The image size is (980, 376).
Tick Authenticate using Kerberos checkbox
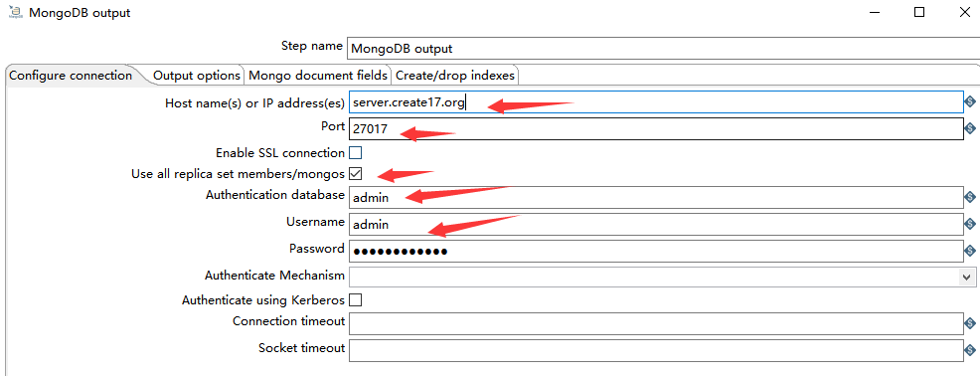tap(355, 299)
